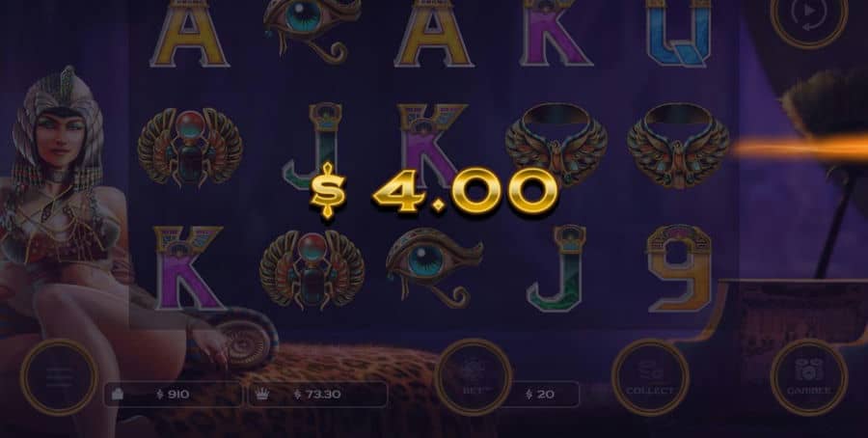
Task: Click the $ 910 balance display
Action: tap(173, 395)
